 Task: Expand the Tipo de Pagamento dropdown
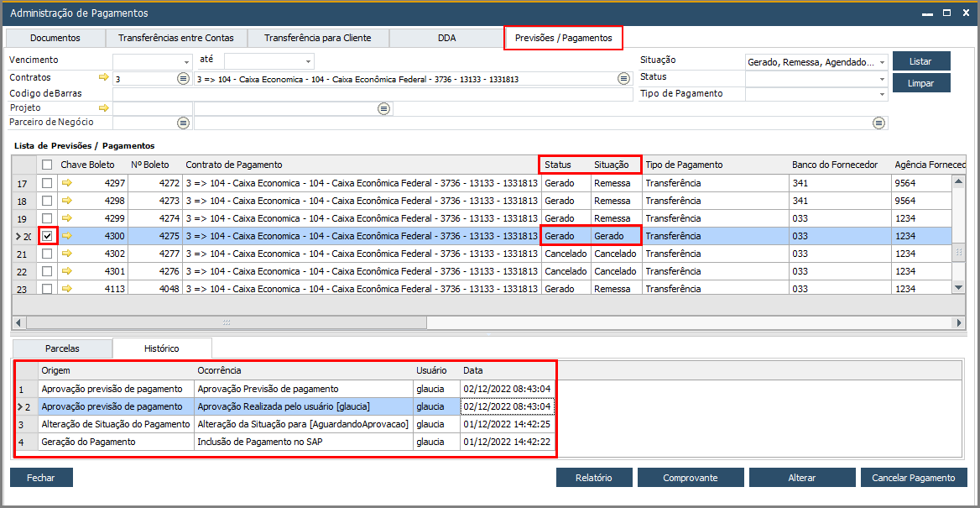(882, 94)
